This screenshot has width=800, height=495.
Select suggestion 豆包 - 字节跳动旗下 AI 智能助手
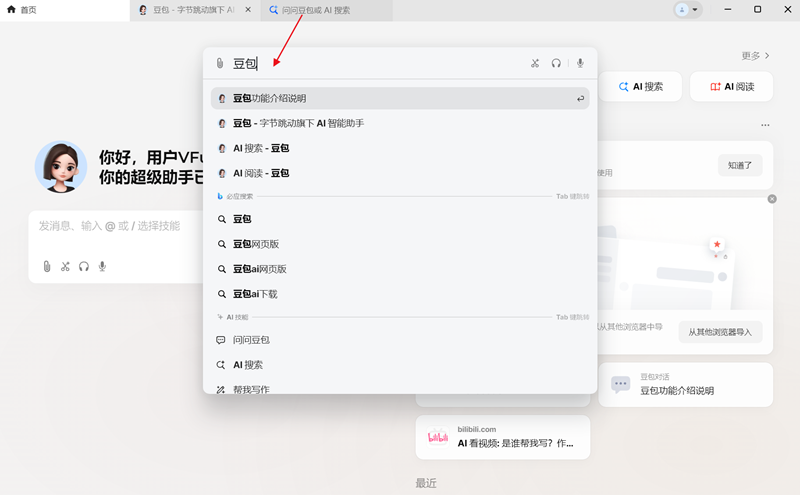coord(400,123)
